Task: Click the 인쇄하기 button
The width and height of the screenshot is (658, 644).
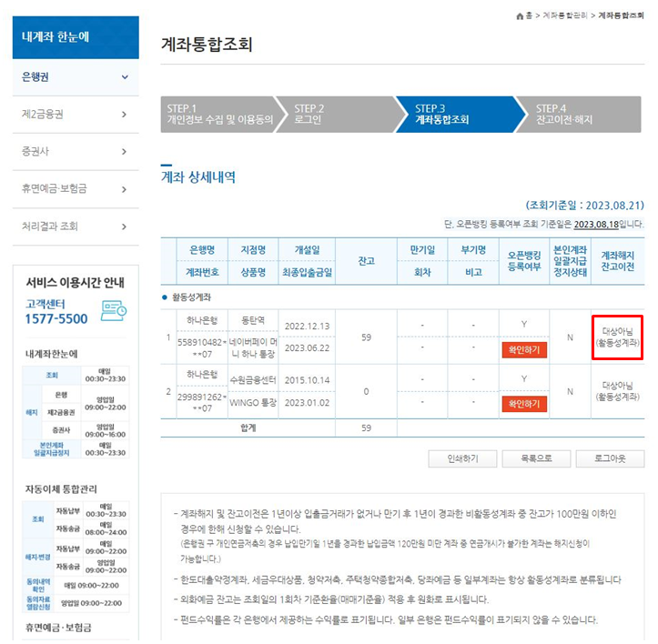Action: click(x=462, y=458)
